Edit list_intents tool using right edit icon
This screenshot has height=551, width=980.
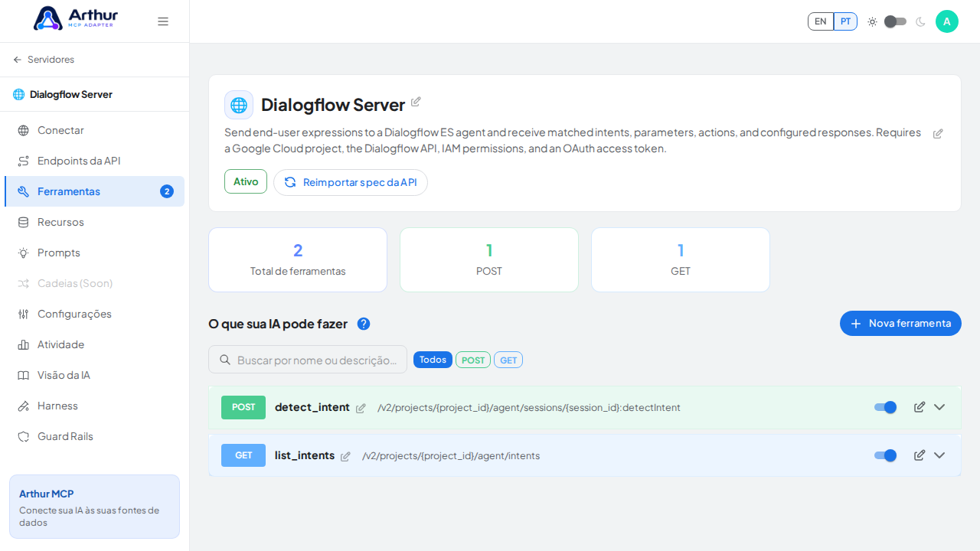click(x=920, y=455)
